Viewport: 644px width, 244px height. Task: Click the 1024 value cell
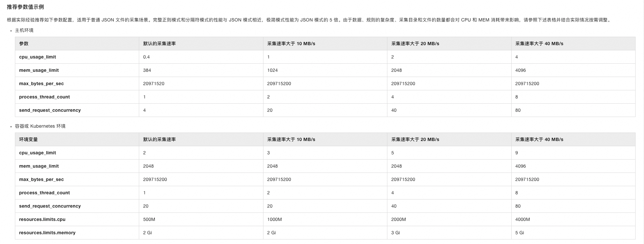(272, 70)
